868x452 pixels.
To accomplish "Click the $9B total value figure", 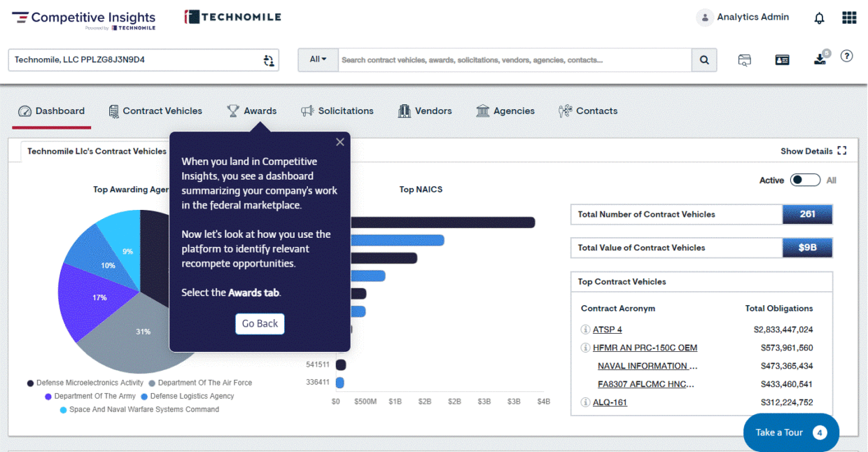I will (807, 248).
